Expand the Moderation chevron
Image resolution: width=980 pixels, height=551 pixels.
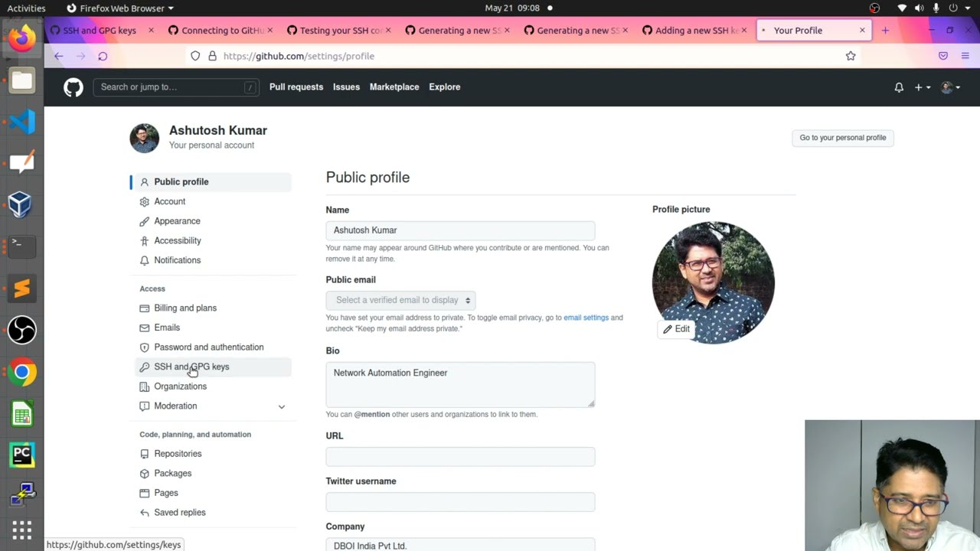click(282, 406)
